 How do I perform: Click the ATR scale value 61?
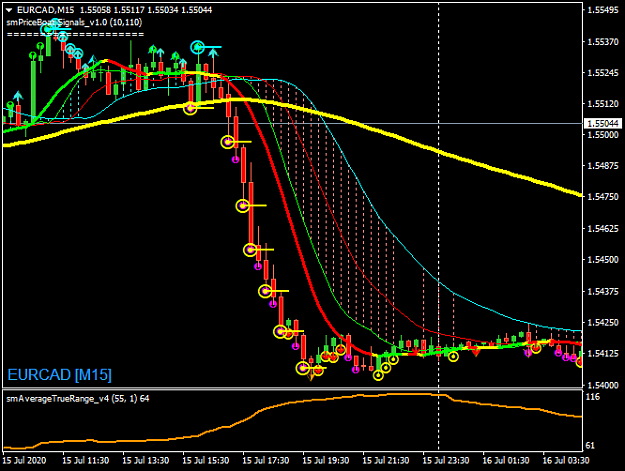pyautogui.click(x=590, y=446)
